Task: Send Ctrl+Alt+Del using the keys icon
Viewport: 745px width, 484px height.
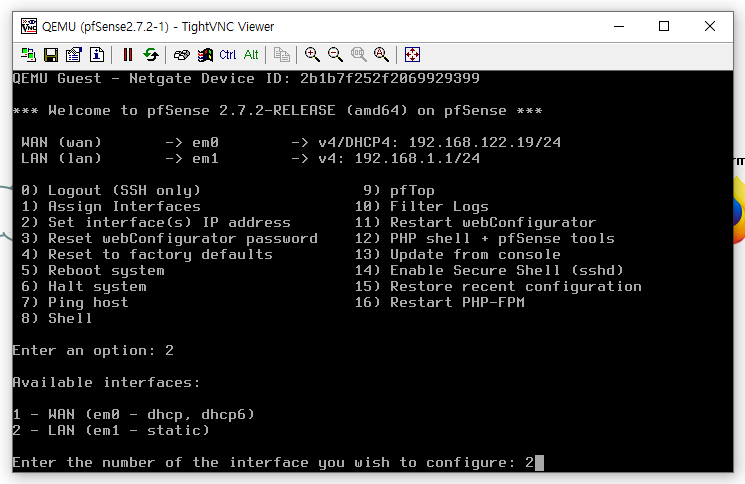Action: [181, 55]
